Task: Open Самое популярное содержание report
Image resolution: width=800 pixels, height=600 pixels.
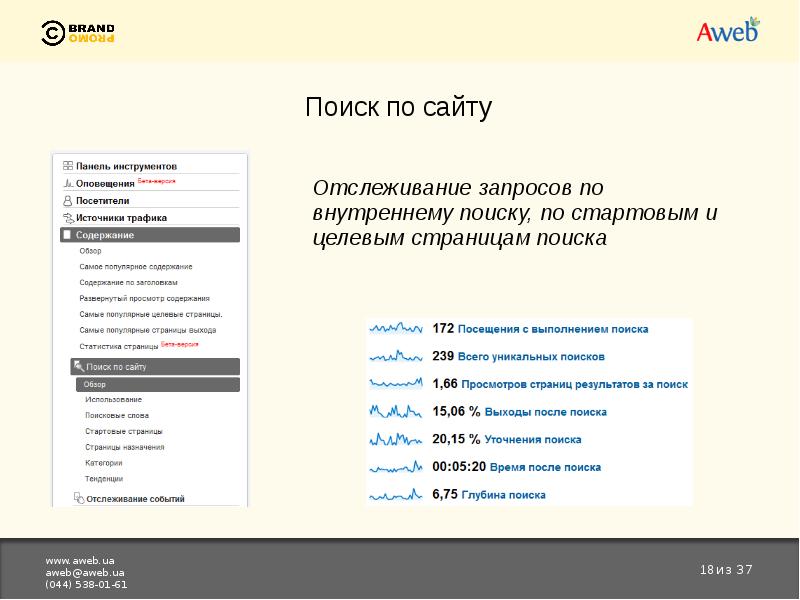Action: [x=135, y=267]
